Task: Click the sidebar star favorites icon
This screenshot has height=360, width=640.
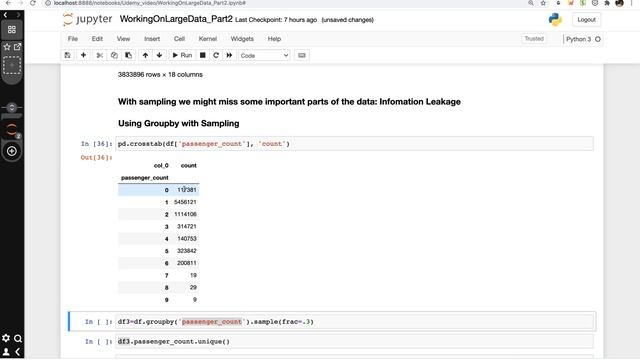Action: tap(7, 47)
